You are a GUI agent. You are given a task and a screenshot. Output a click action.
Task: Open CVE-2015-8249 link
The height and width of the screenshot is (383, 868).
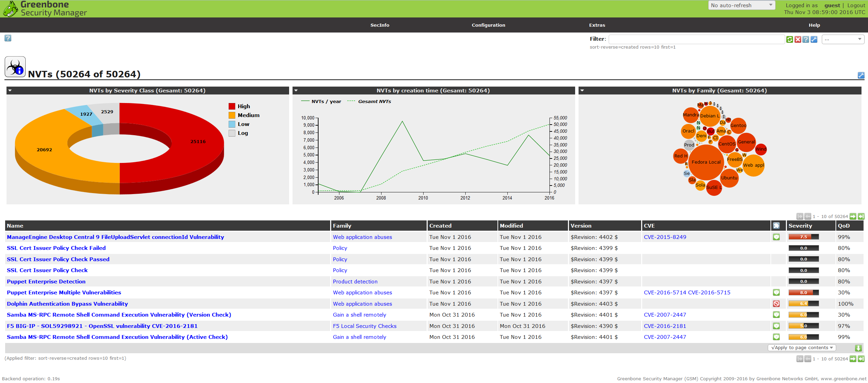pos(665,237)
